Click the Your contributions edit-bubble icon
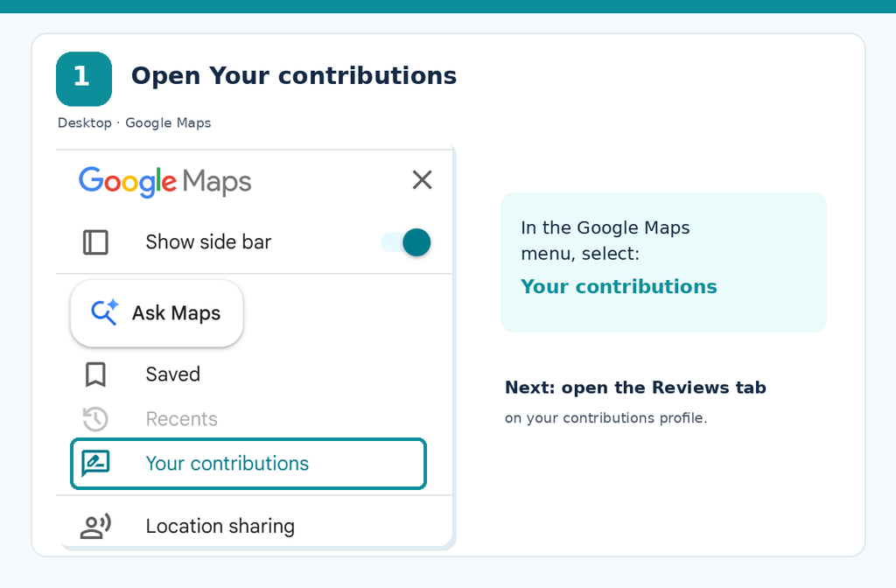Image resolution: width=896 pixels, height=588 pixels. coord(95,464)
